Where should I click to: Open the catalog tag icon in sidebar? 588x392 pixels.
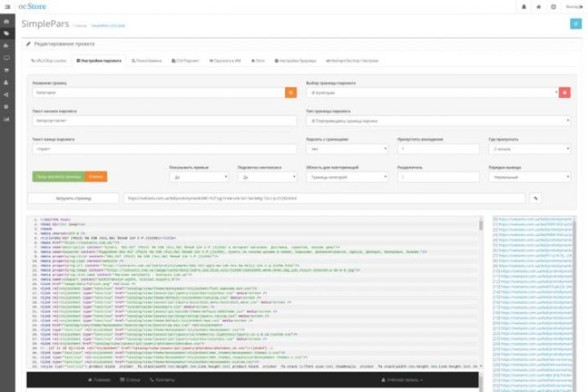7,33
